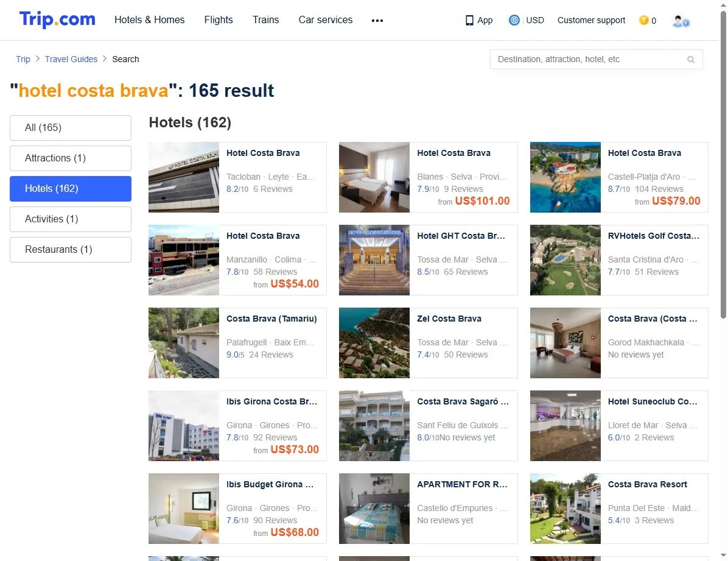Open Ibis Girona Costa Brava thumbnail
The width and height of the screenshot is (728, 561).
[x=184, y=425]
